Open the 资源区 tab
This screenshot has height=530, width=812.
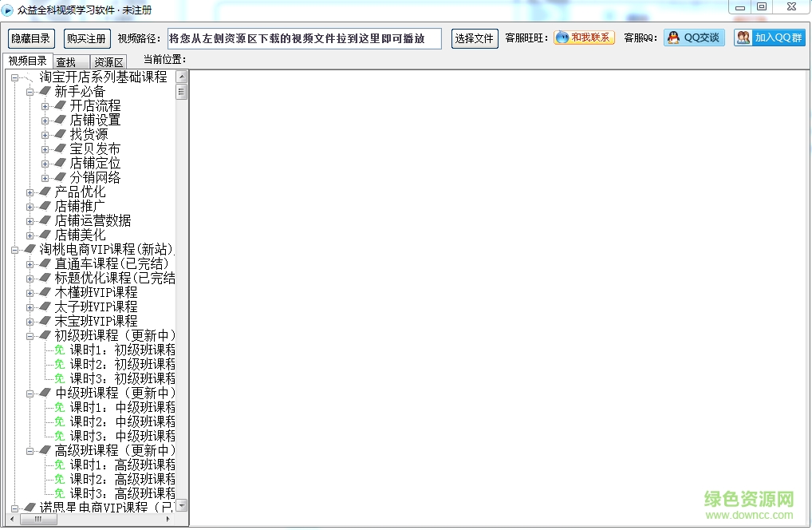coord(107,60)
